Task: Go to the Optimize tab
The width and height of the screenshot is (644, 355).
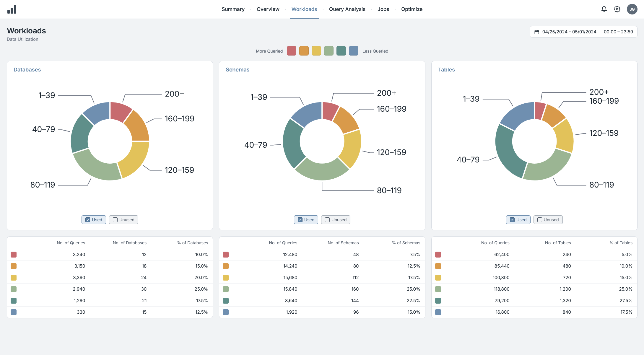Action: pyautogui.click(x=412, y=9)
